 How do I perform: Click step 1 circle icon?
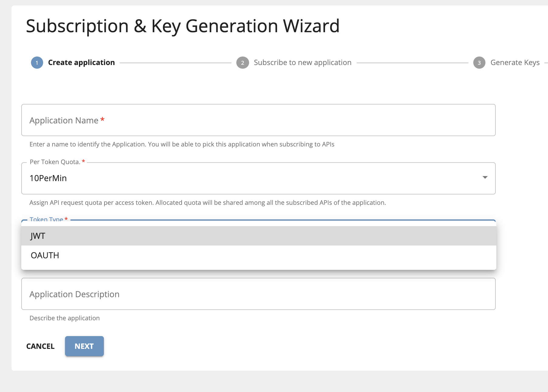click(37, 63)
